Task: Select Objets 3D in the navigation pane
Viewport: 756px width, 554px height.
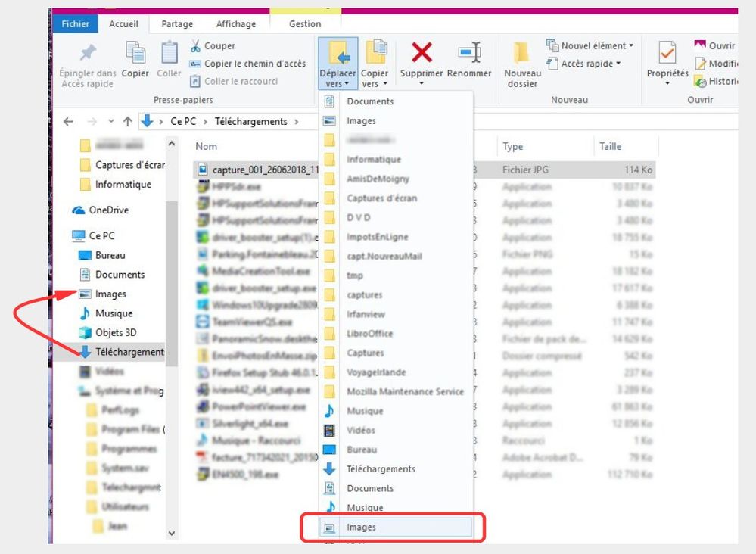Action: pos(115,332)
